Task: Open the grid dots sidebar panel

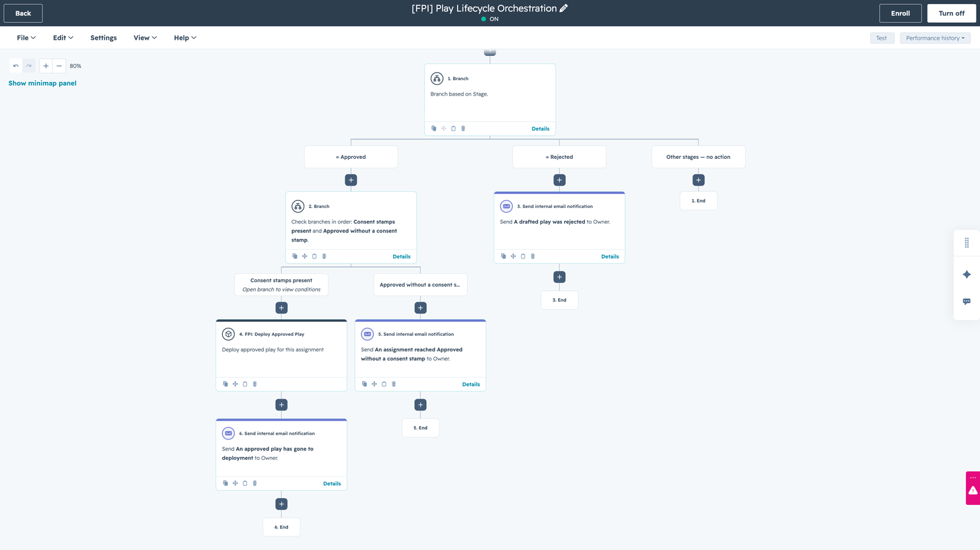Action: click(967, 242)
